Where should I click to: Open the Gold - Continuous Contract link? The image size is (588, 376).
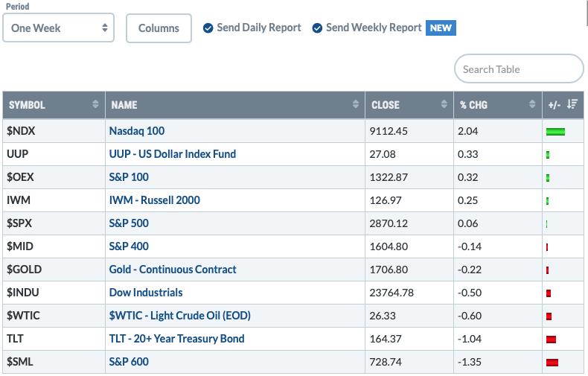[x=173, y=270]
